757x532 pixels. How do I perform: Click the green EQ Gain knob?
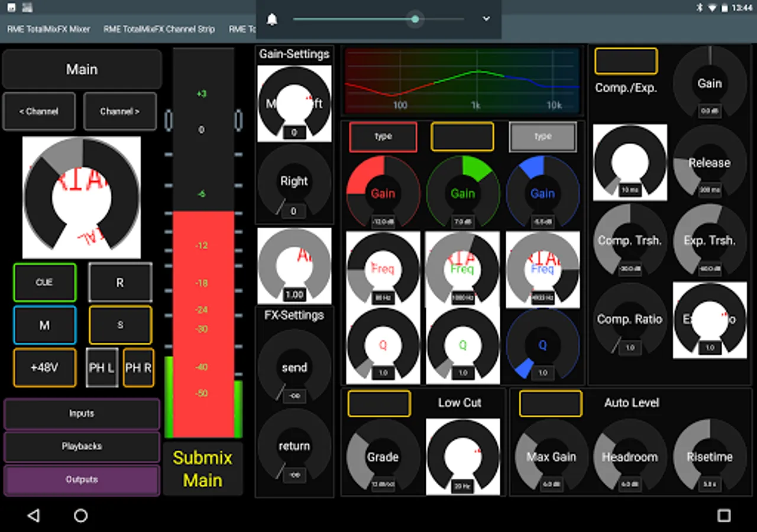tap(462, 193)
